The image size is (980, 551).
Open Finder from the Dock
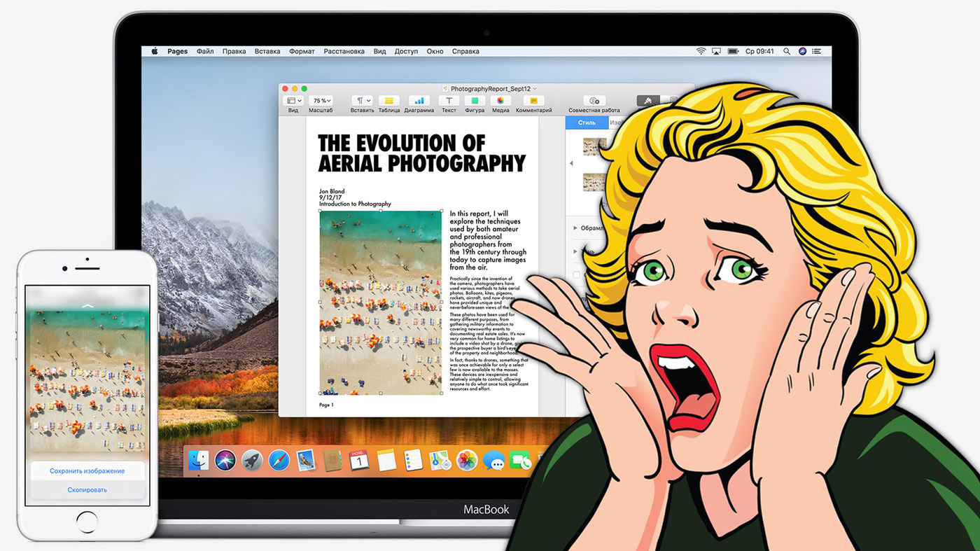pos(199,460)
